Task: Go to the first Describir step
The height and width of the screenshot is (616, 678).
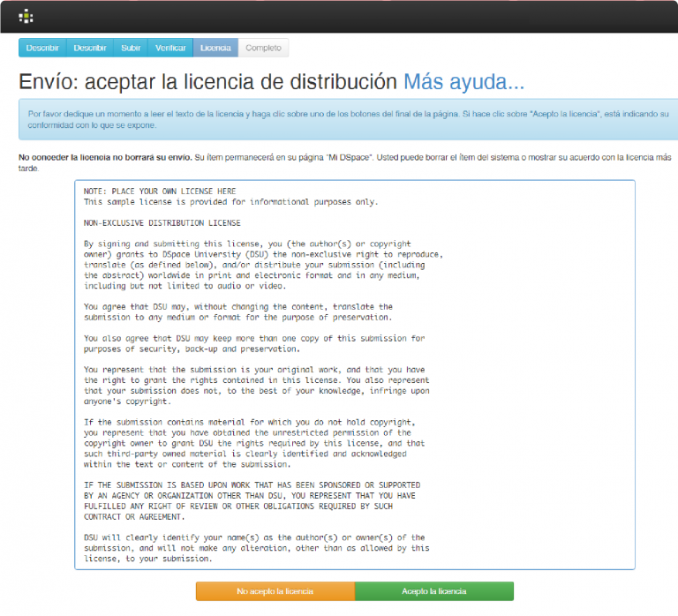Action: point(42,48)
